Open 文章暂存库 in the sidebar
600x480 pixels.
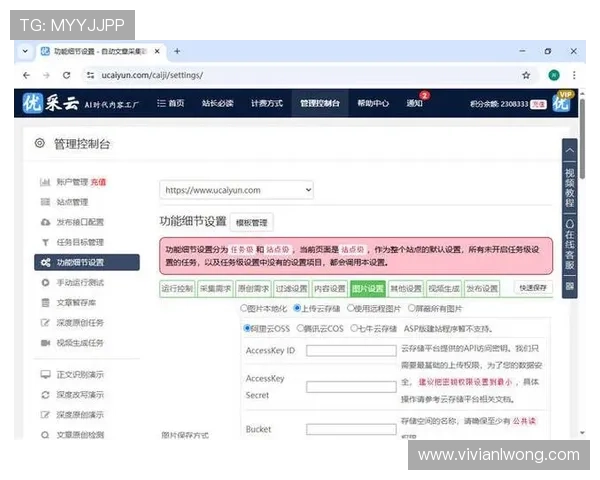click(68, 303)
